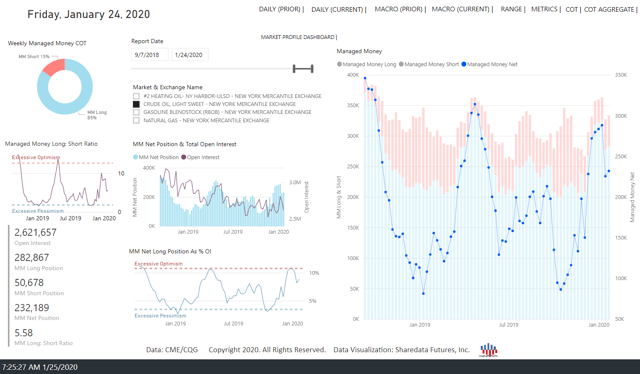Image resolution: width=640 pixels, height=374 pixels.
Task: Click the timestamp 7:25:27 AM 1/25/2020
Action: click(40, 367)
